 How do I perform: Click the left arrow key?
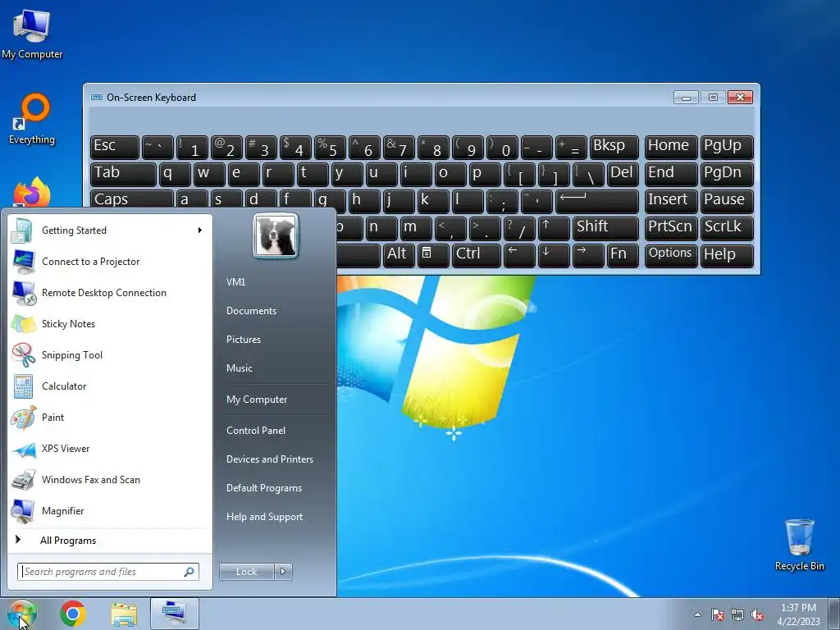519,256
